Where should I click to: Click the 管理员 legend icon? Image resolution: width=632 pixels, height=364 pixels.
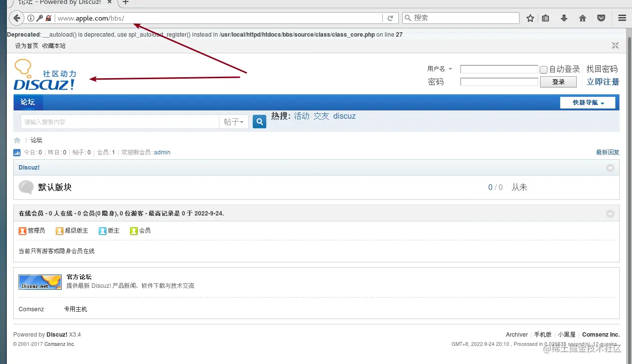[22, 231]
